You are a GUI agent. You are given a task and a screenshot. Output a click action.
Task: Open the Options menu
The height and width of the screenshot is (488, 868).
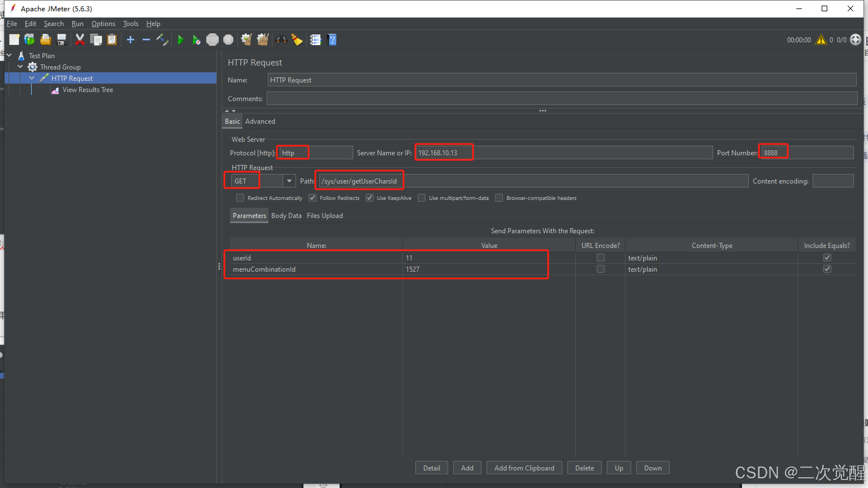tap(103, 24)
